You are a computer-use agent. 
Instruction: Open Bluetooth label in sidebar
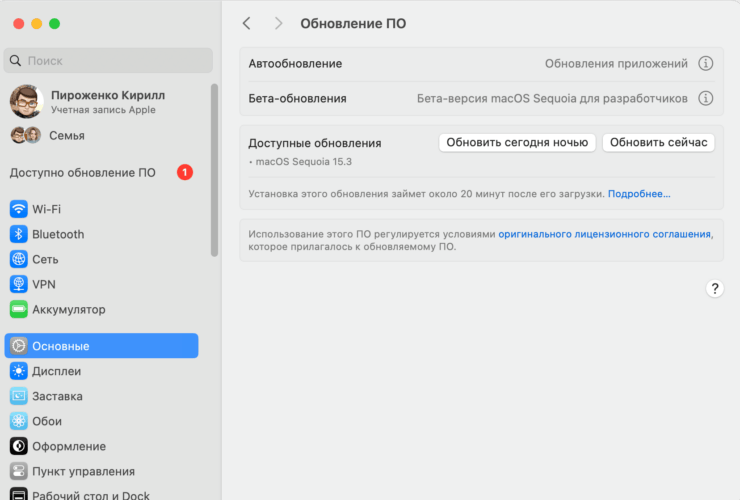(x=58, y=234)
